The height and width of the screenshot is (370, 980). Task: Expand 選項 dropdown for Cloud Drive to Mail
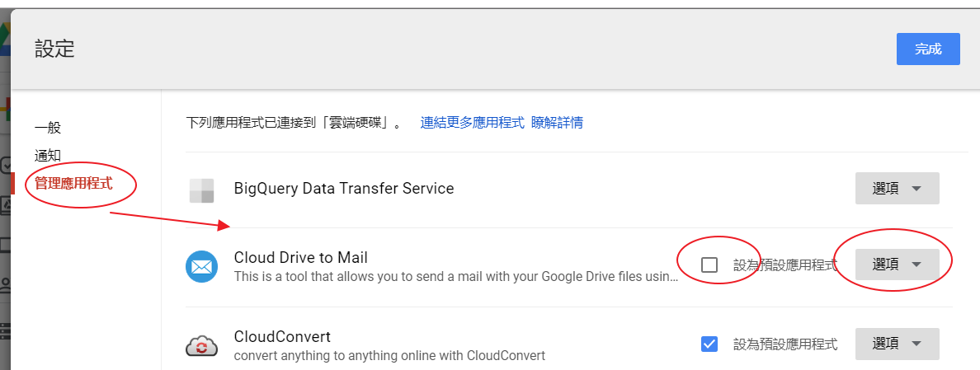(x=897, y=265)
